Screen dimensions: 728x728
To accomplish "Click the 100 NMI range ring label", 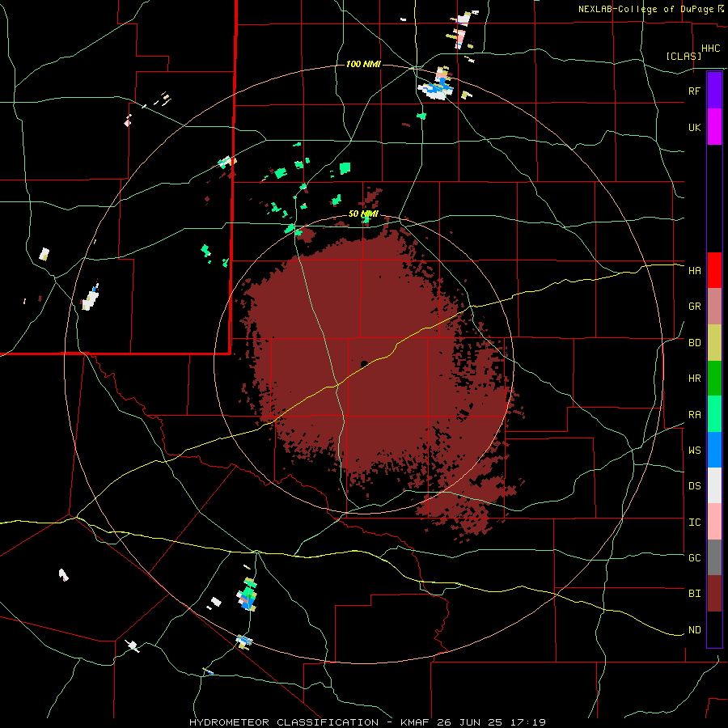I will [363, 64].
